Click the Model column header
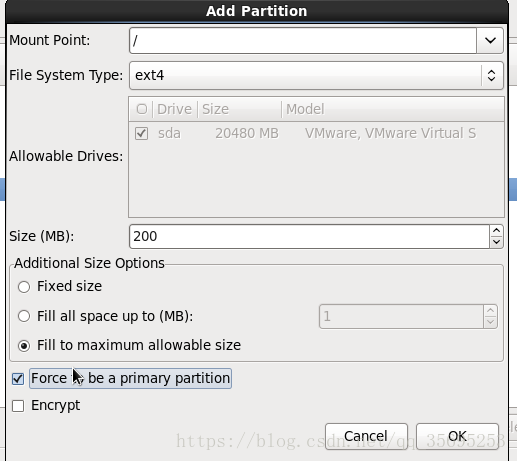The image size is (517, 461). [393, 109]
